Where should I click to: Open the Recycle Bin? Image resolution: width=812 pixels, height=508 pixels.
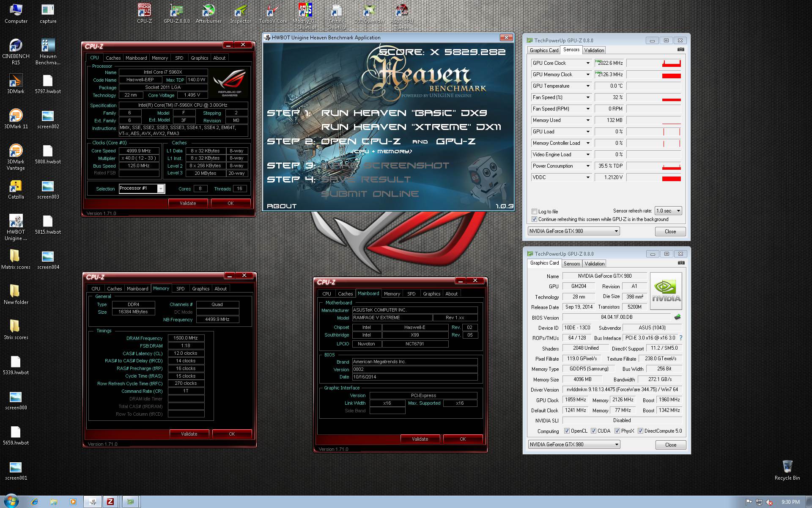[787, 470]
